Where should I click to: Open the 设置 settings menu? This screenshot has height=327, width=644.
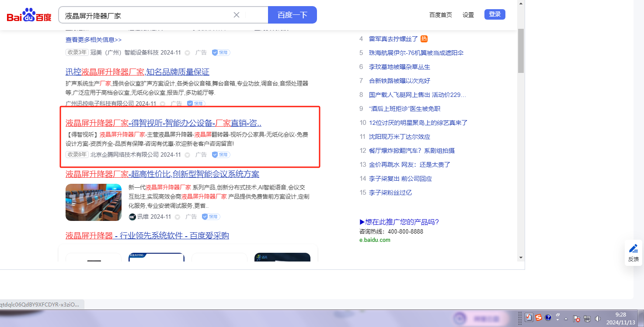click(x=468, y=15)
